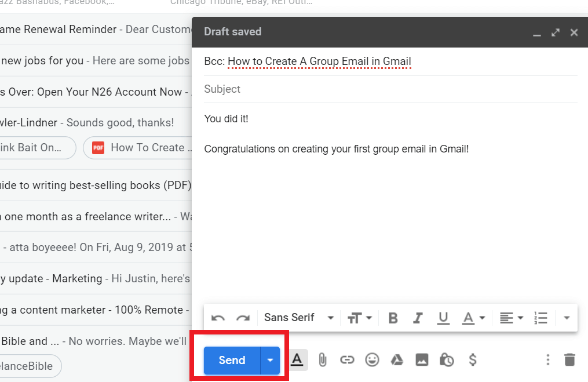Click the empty Subject field
Viewport: 588px width, 382px height.
tap(290, 89)
